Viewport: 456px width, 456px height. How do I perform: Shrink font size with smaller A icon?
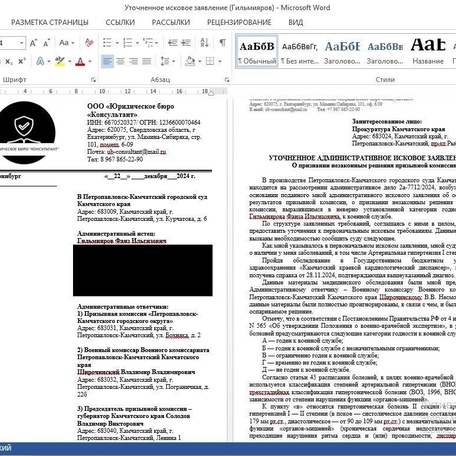[46, 43]
